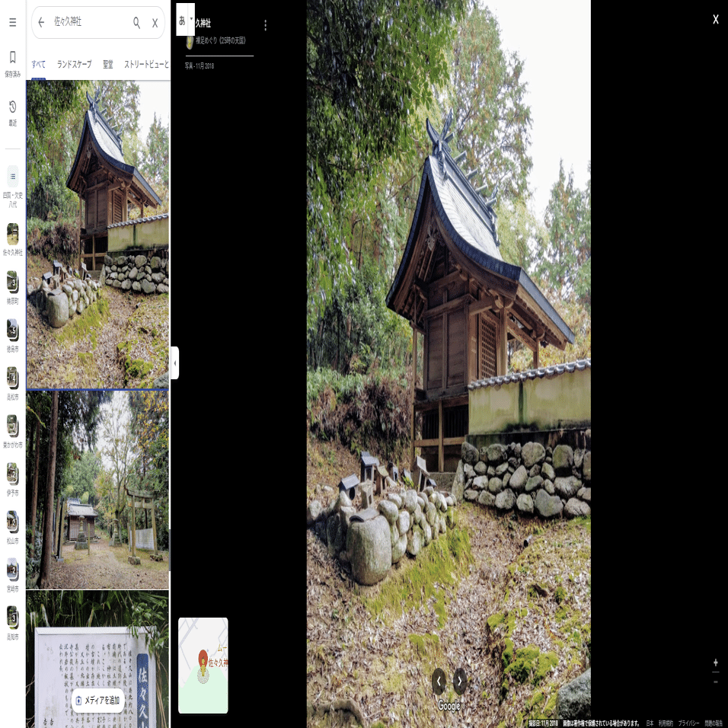
Task: Select the ランドスケープ photo tab
Action: point(75,64)
